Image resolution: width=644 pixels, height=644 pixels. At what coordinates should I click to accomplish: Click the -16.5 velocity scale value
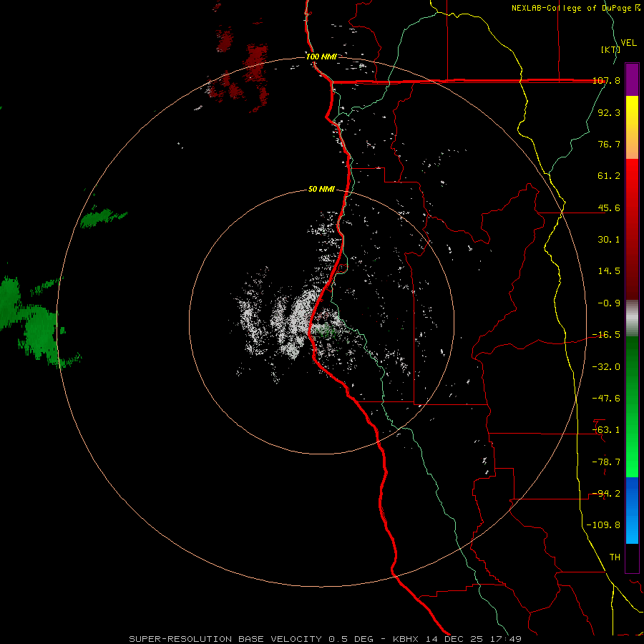click(607, 335)
